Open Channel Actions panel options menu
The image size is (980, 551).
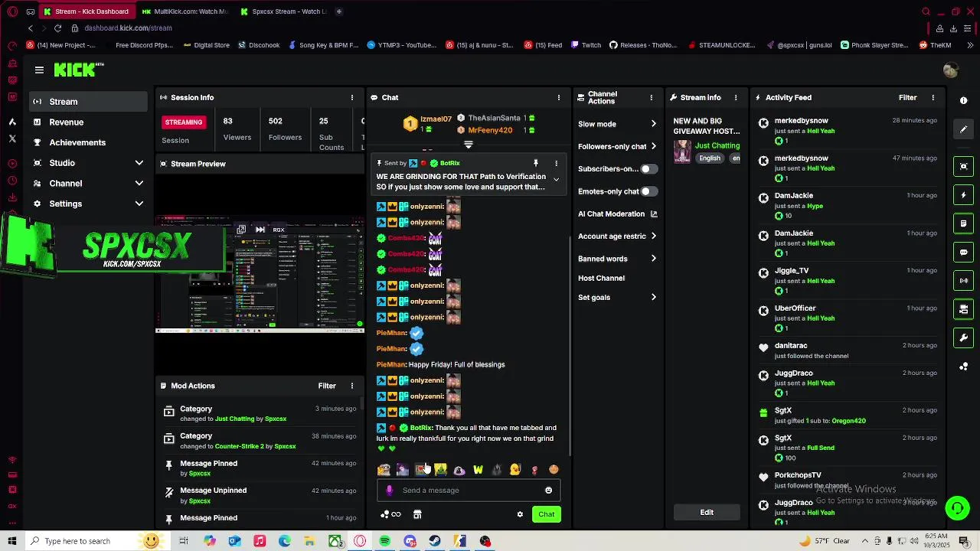click(652, 97)
